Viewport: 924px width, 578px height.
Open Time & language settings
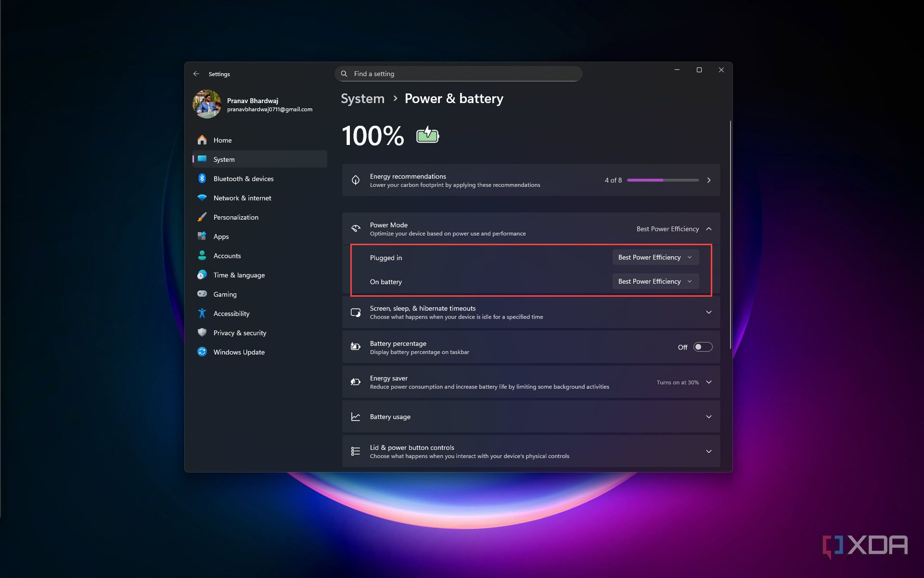tap(239, 275)
